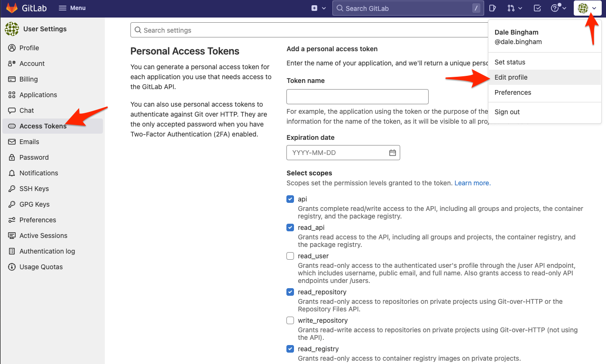The width and height of the screenshot is (606, 364).
Task: Open GPG Keys label
Action: pyautogui.click(x=34, y=204)
